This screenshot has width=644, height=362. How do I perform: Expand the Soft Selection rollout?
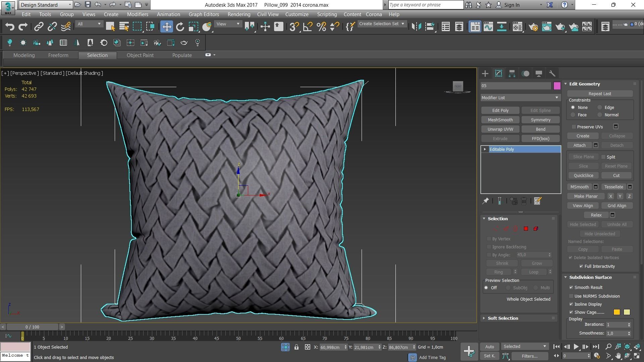[503, 318]
